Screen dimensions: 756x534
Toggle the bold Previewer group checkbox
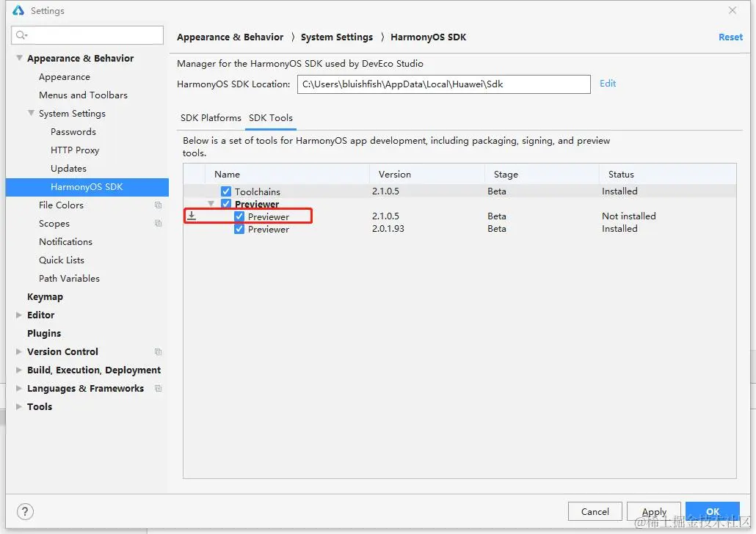pyautogui.click(x=225, y=204)
